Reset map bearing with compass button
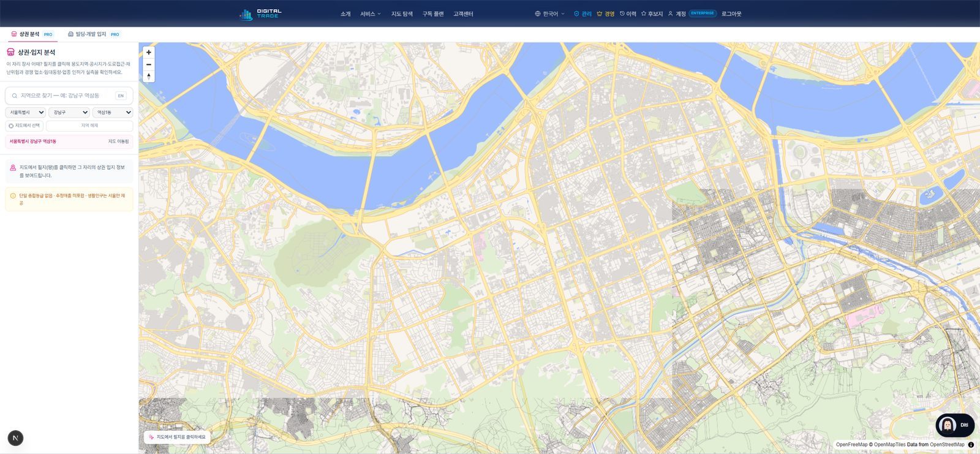Image resolution: width=980 pixels, height=454 pixels. click(x=148, y=77)
